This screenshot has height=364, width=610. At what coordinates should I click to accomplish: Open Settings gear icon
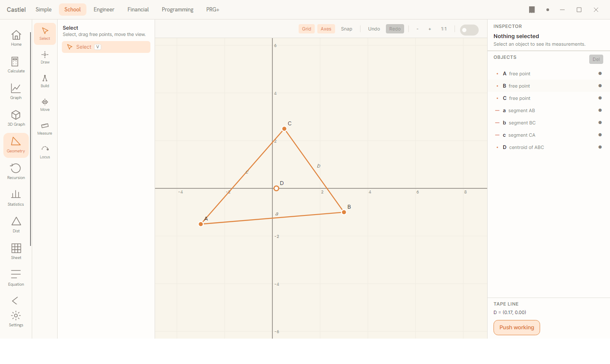coord(16,319)
